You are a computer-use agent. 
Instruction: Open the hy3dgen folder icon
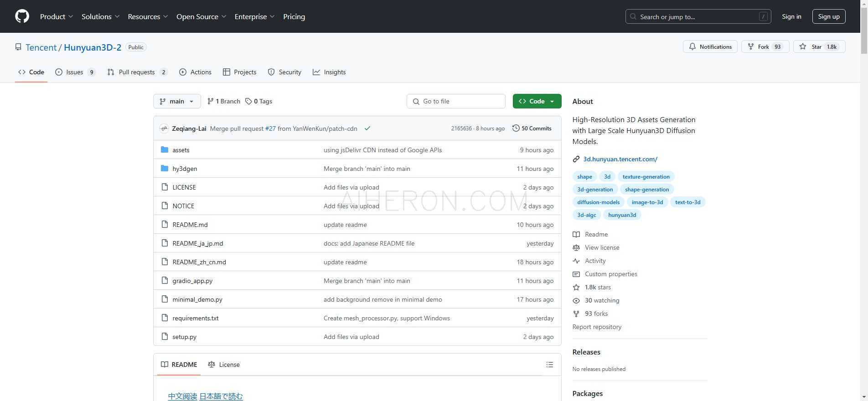pyautogui.click(x=165, y=168)
